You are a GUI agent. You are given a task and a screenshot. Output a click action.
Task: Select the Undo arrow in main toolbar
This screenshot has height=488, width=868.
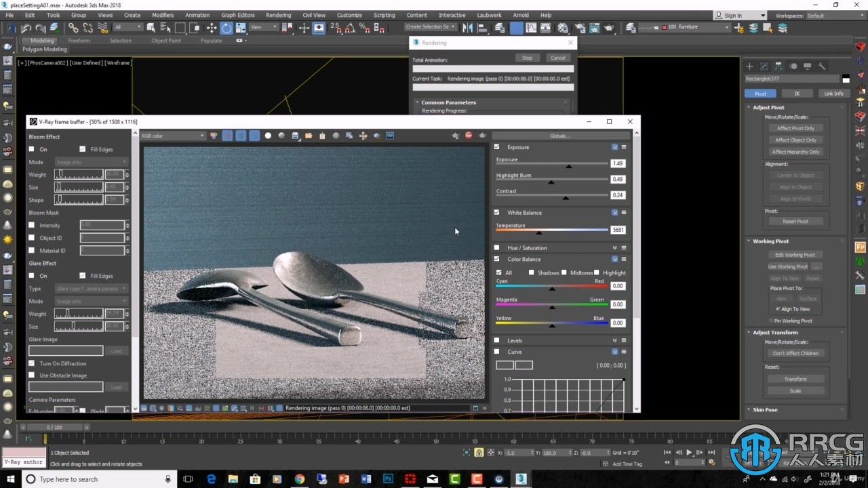26,28
